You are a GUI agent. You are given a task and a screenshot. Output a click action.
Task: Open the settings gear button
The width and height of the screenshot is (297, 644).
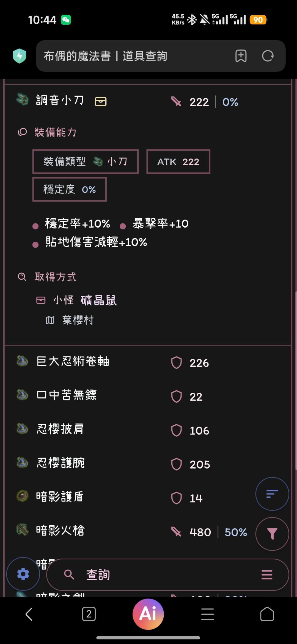coord(23,574)
